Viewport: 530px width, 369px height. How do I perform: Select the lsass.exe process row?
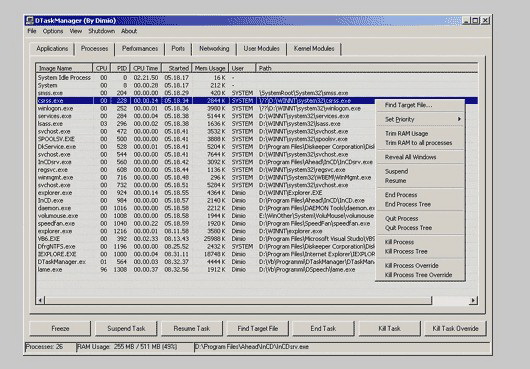(206, 124)
